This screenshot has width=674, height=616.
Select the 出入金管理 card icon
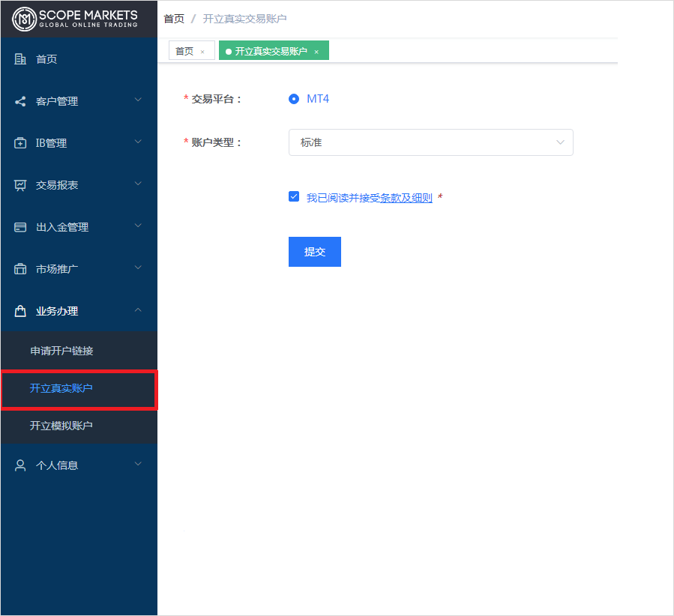coord(19,226)
